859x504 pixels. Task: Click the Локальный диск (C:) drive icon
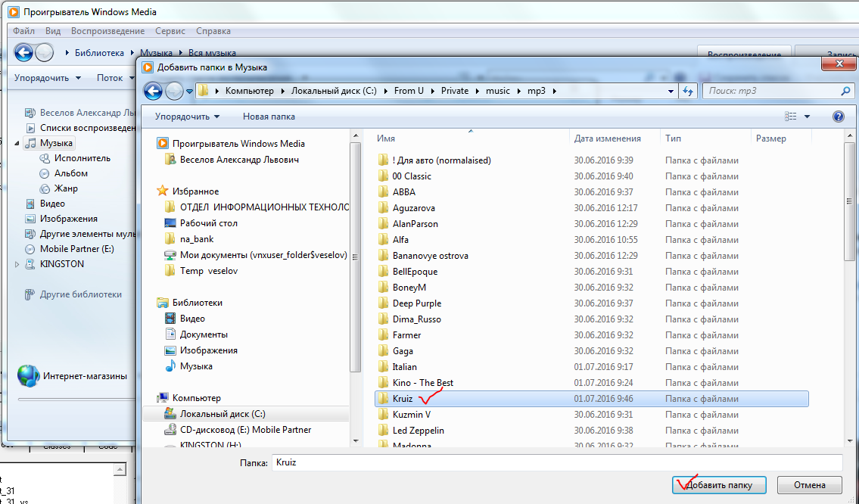tap(170, 414)
